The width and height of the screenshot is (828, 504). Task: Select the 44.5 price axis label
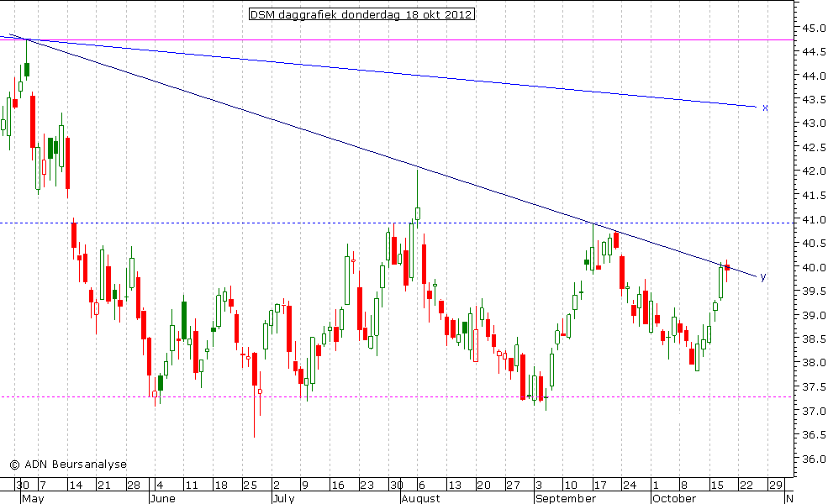814,52
